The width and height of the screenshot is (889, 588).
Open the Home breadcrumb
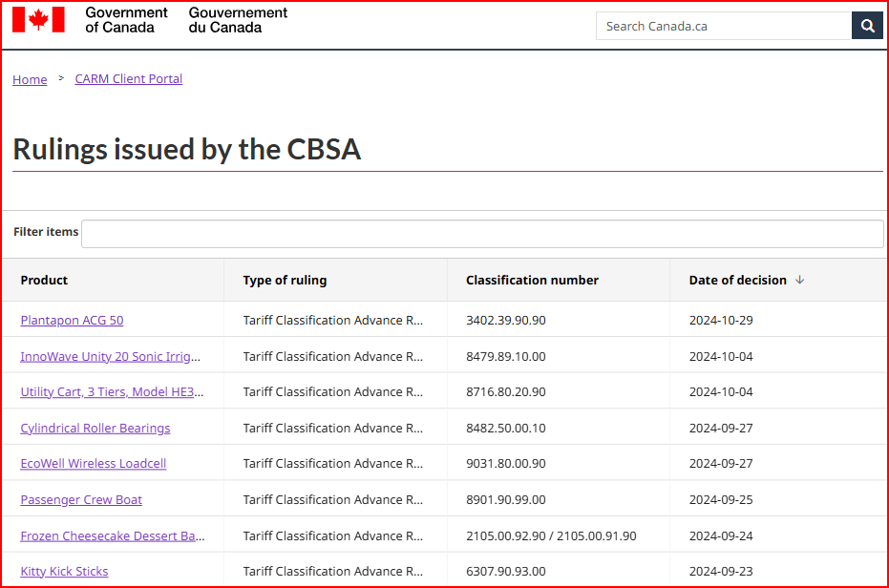pyautogui.click(x=29, y=79)
